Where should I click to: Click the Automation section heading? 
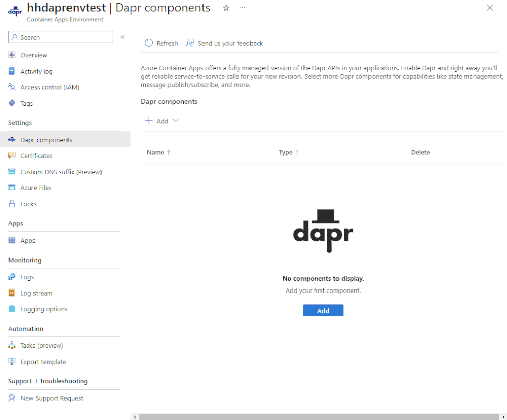click(25, 329)
